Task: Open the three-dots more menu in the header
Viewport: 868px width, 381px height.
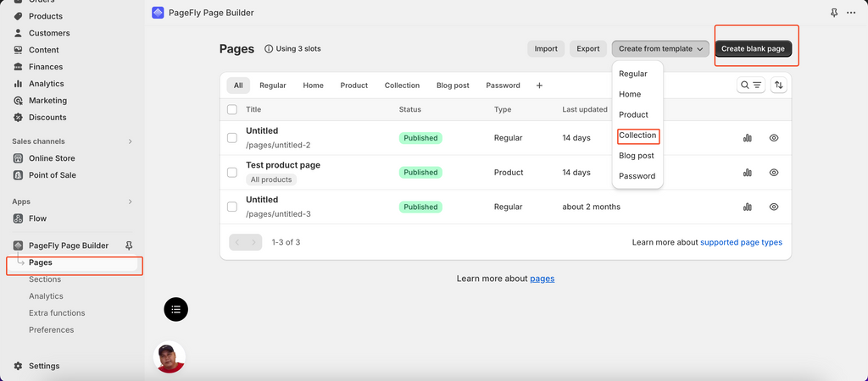Action: coord(851,13)
